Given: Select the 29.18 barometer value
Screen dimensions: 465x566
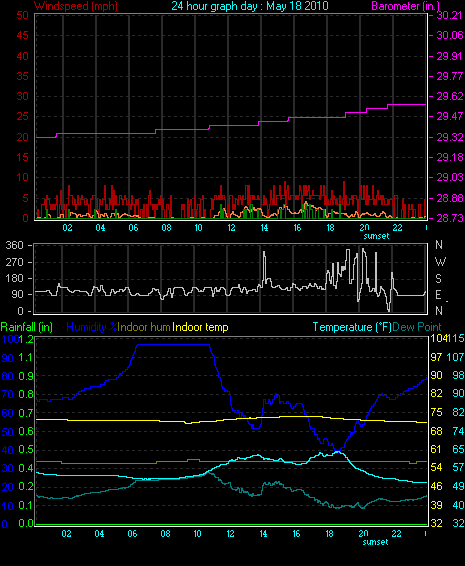Looking at the screenshot, I should point(449,157).
